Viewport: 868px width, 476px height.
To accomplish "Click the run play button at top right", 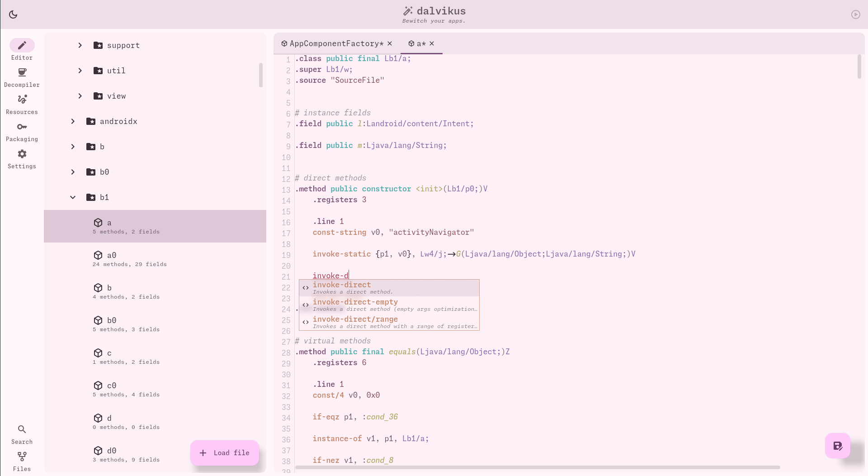I will click(855, 14).
